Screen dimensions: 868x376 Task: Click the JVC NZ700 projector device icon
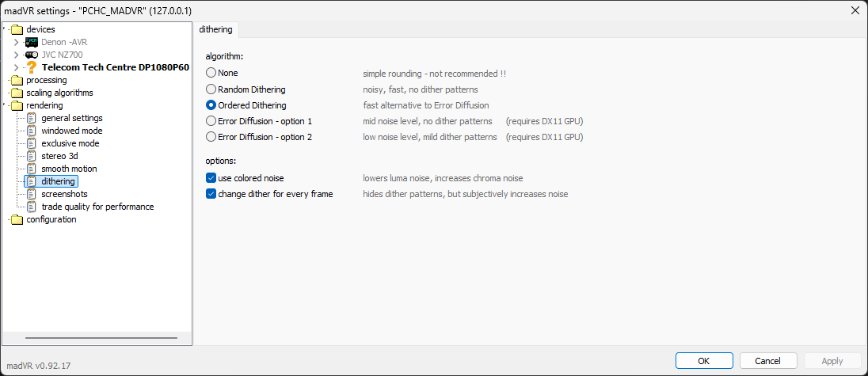(x=32, y=55)
